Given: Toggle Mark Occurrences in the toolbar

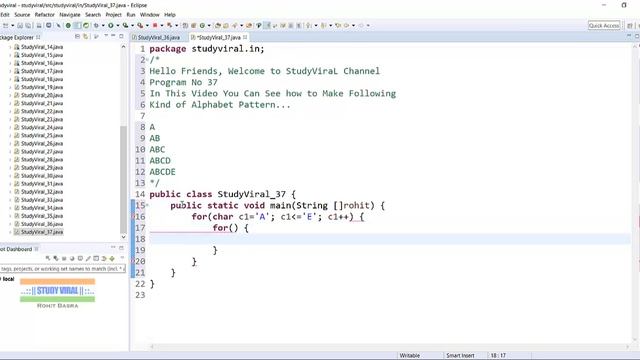Looking at the screenshot, I should tap(267, 25).
